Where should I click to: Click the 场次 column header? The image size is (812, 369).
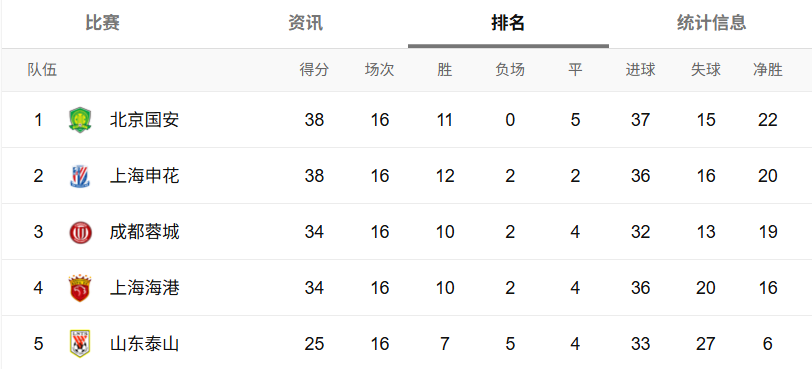click(x=380, y=70)
